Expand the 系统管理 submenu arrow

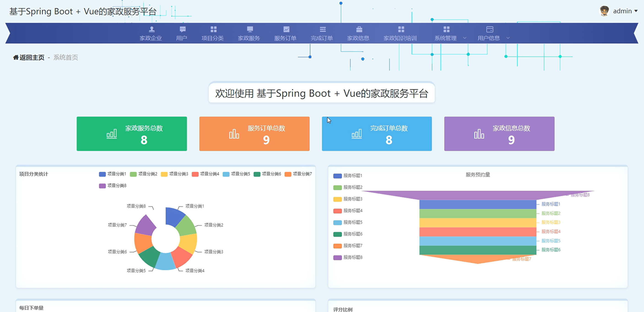tap(464, 38)
